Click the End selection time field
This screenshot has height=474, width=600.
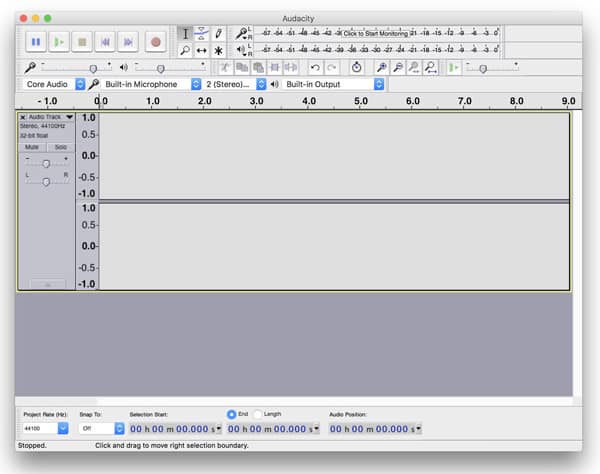(273, 429)
